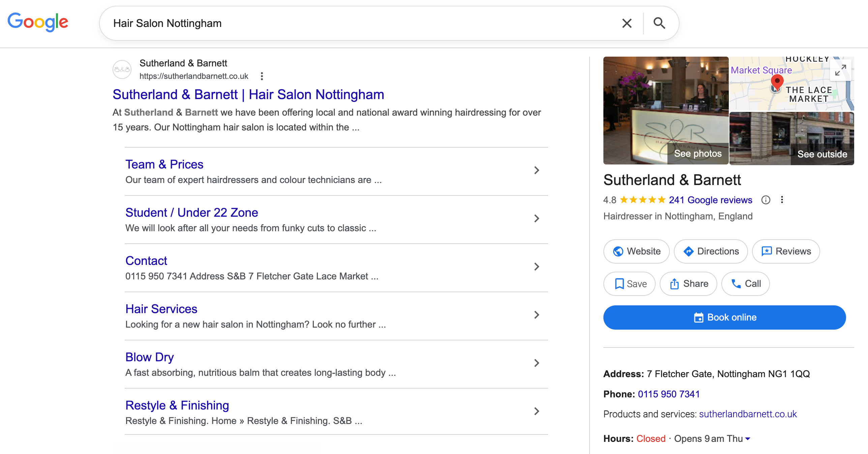868x454 pixels.
Task: Open the search magnifier icon
Action: 659,23
